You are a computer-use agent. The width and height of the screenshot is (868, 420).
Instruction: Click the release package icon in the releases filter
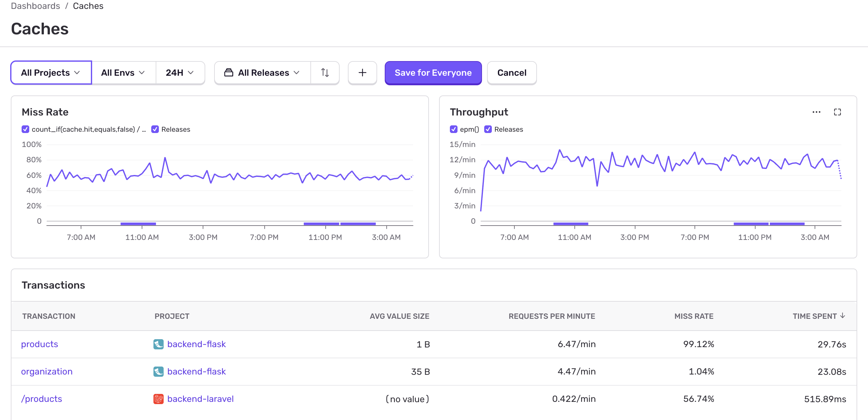(228, 73)
